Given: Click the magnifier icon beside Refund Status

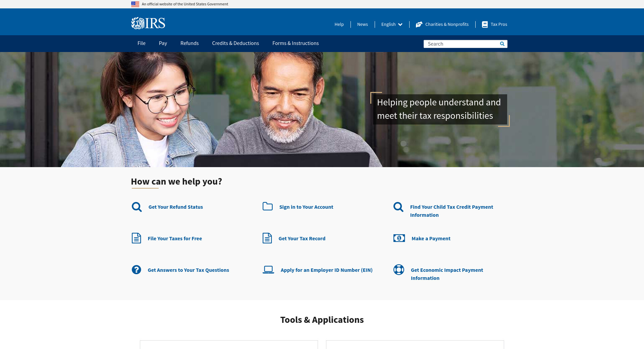Looking at the screenshot, I should [137, 207].
